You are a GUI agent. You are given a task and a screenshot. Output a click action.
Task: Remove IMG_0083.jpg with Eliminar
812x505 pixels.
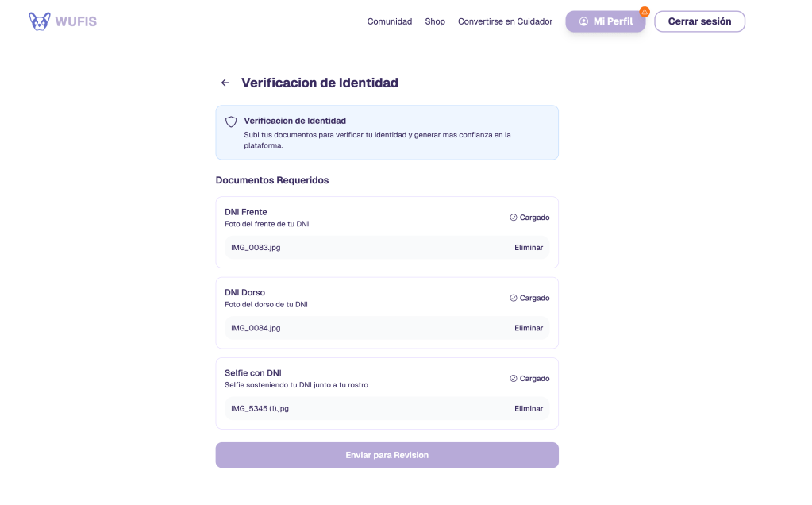pyautogui.click(x=529, y=248)
